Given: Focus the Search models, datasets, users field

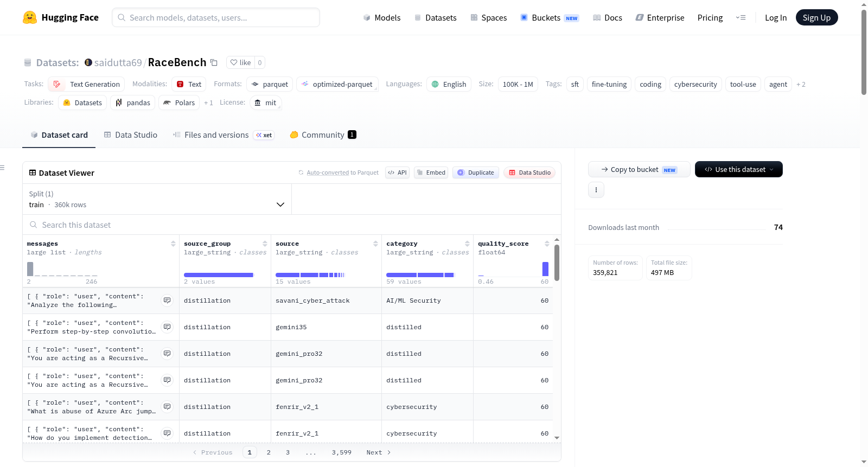Looking at the screenshot, I should click(216, 17).
